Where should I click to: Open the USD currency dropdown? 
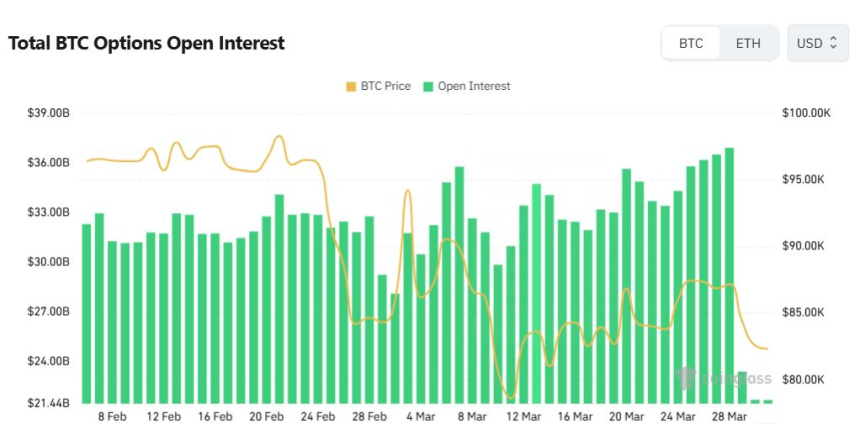(x=818, y=43)
